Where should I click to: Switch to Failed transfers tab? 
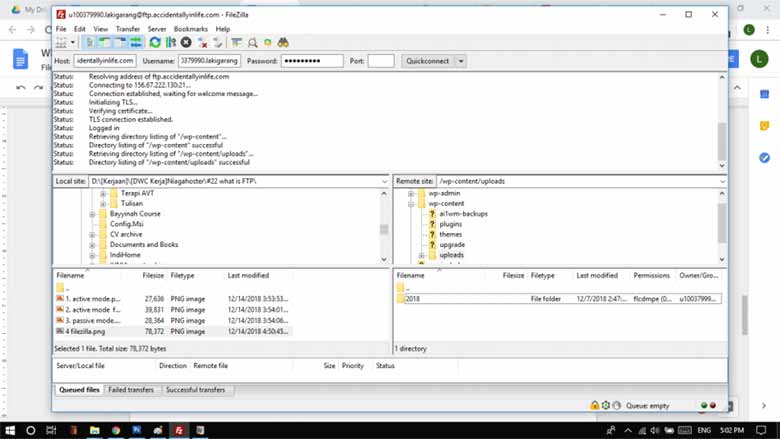tap(131, 390)
